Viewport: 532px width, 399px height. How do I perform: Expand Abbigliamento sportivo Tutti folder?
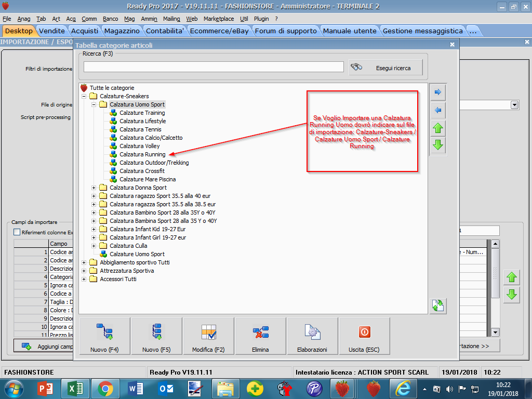[84, 262]
